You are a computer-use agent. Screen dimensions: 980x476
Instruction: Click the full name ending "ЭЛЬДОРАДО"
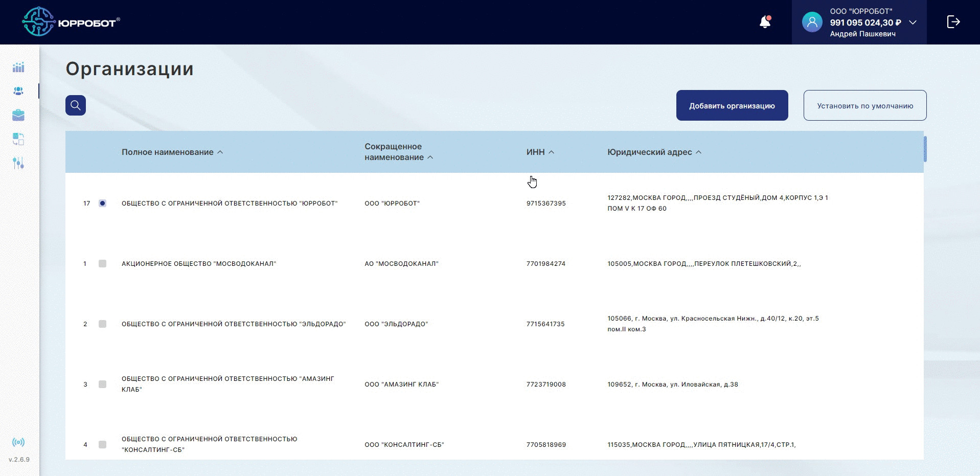[234, 324]
